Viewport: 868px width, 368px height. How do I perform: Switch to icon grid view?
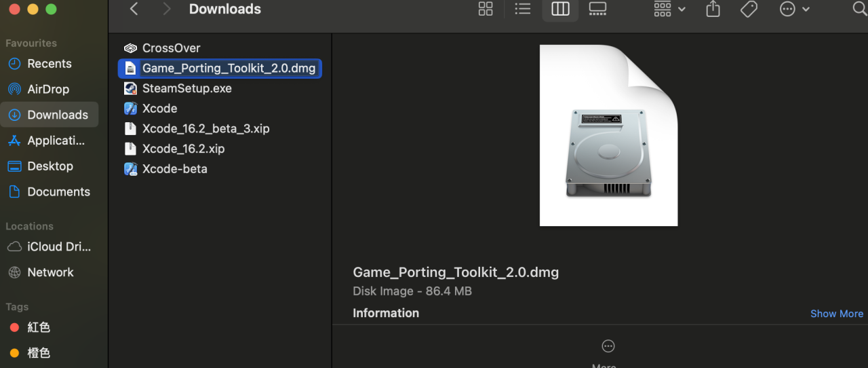[486, 9]
